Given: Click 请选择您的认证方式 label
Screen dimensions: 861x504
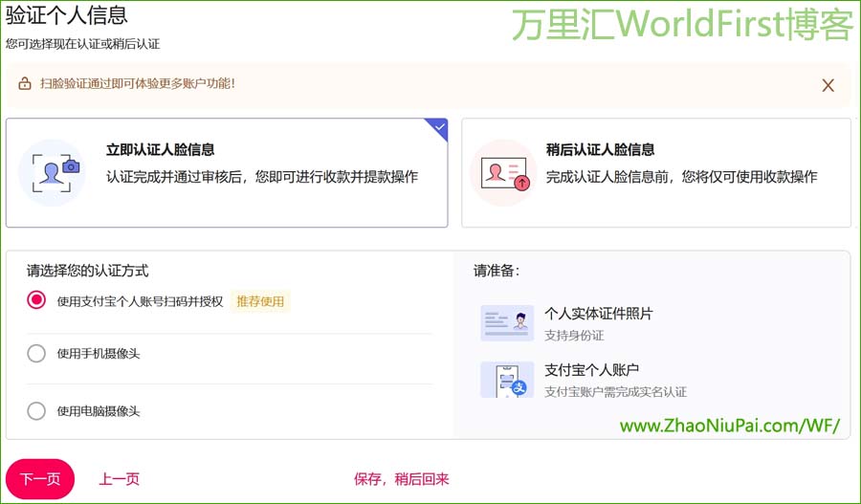Looking at the screenshot, I should click(87, 271).
